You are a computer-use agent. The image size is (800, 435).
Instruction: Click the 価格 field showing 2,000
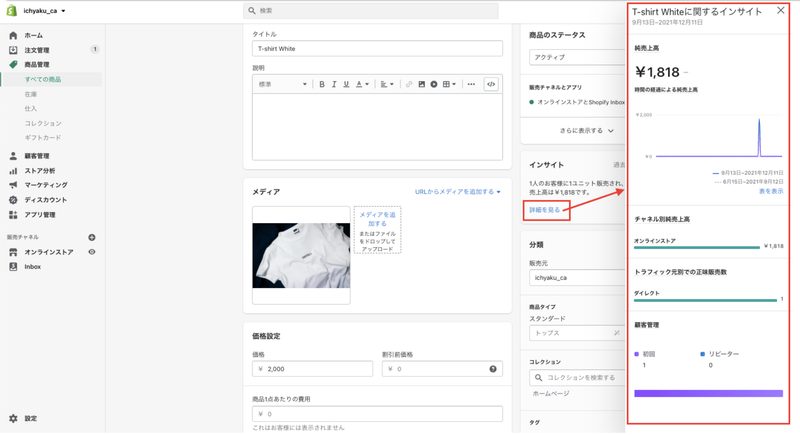(x=312, y=369)
